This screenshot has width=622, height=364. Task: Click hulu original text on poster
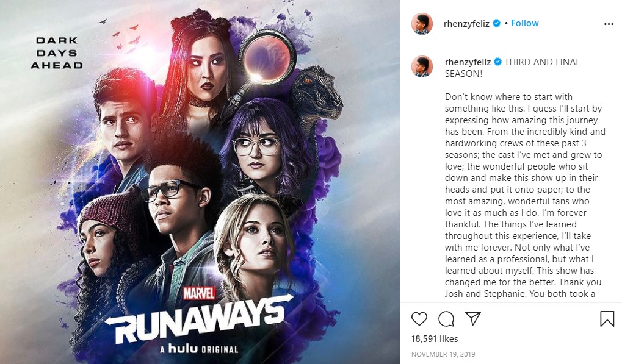point(199,349)
